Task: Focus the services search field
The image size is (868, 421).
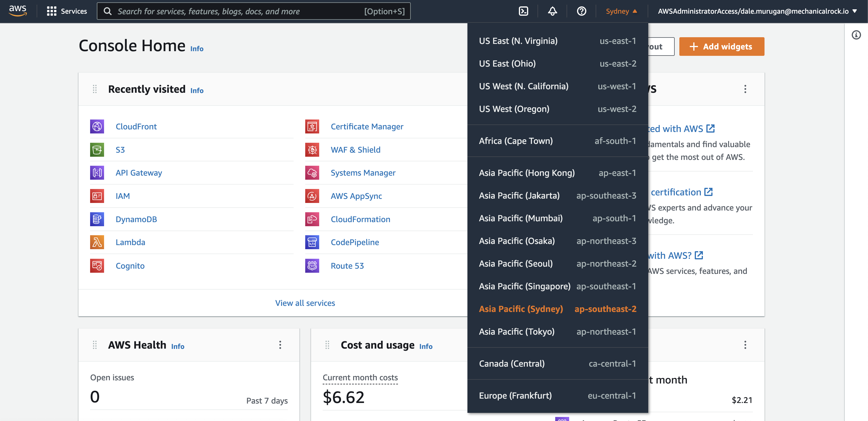Action: [x=253, y=11]
